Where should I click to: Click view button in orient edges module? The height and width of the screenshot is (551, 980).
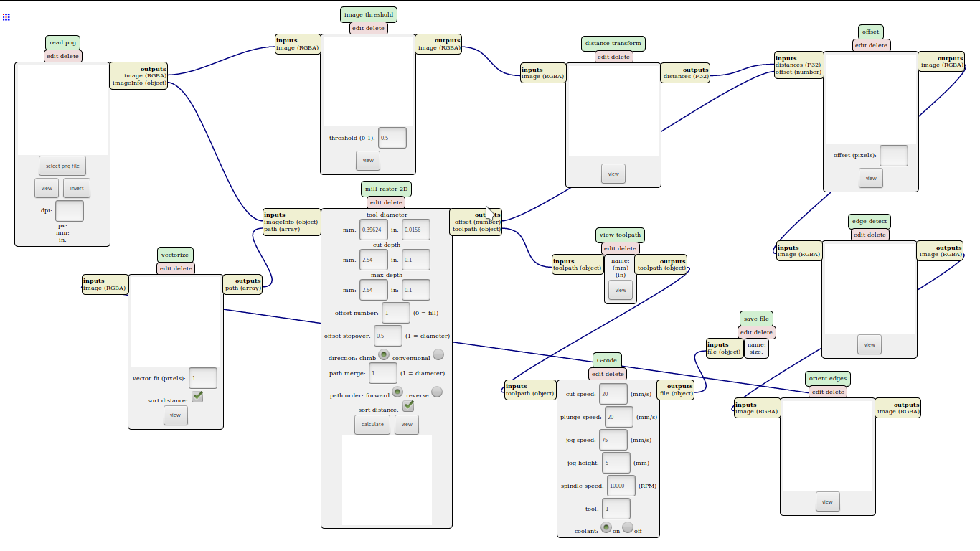click(x=828, y=501)
